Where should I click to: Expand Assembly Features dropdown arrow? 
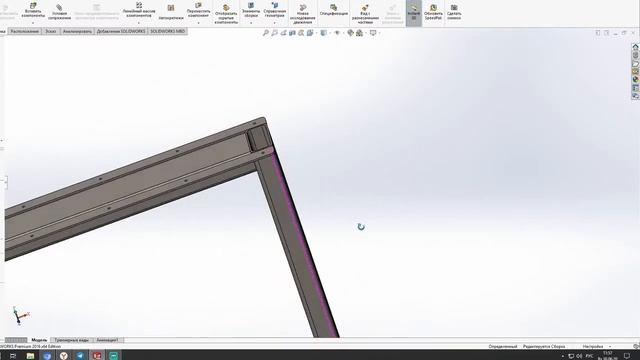(251, 23)
